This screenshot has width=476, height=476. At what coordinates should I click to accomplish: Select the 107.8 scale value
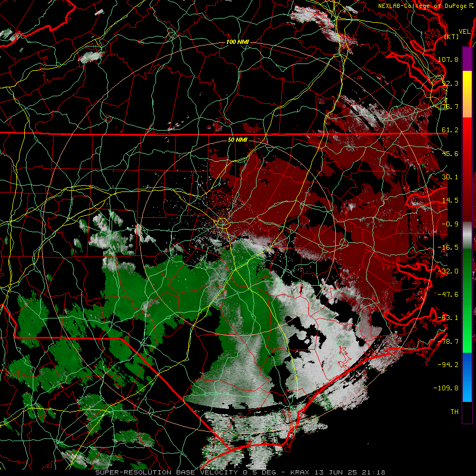click(448, 59)
